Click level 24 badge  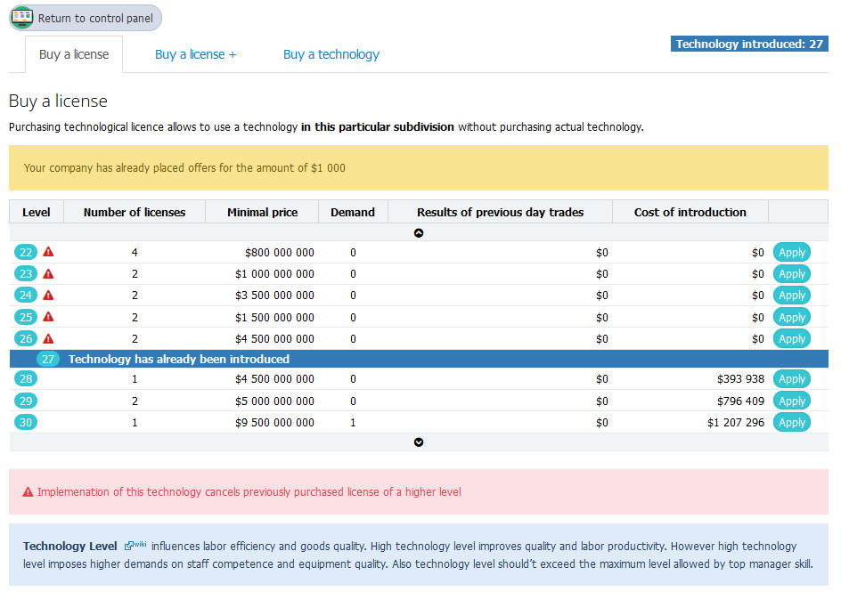click(x=26, y=295)
